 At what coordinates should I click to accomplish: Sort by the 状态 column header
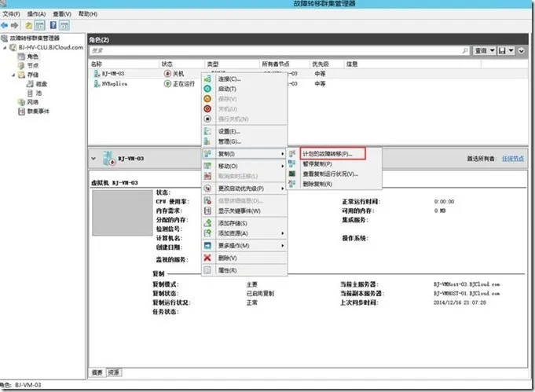point(181,64)
